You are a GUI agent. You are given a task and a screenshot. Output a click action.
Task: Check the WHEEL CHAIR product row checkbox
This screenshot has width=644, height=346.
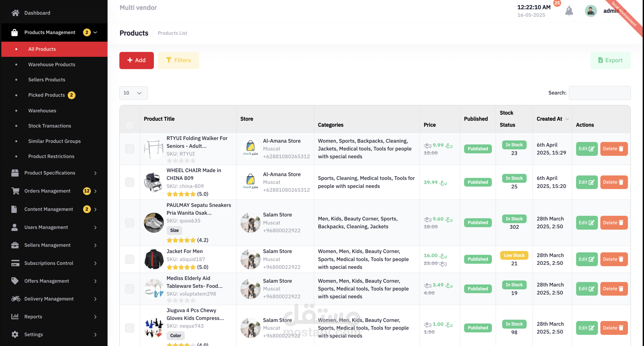tap(129, 182)
